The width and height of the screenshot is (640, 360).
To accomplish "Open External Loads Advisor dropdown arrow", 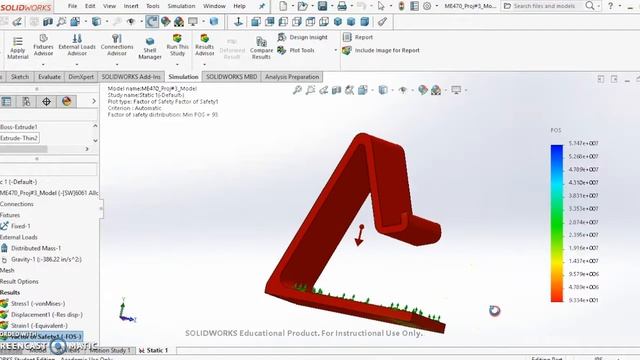I will (x=77, y=64).
